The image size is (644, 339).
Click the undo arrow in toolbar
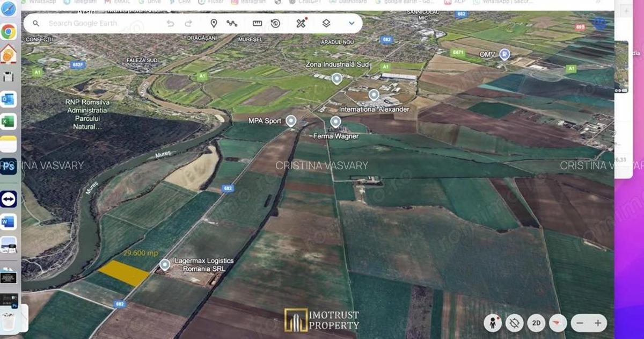(x=171, y=23)
